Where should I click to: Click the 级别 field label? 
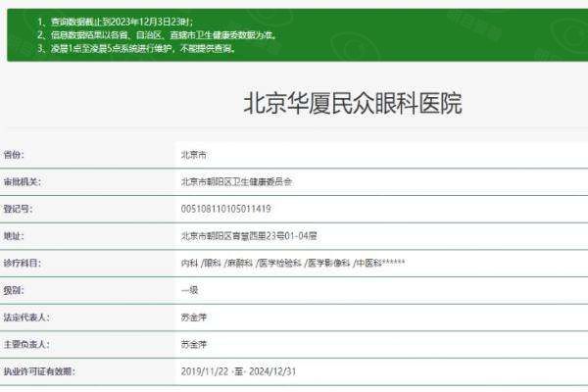pyautogui.click(x=14, y=290)
